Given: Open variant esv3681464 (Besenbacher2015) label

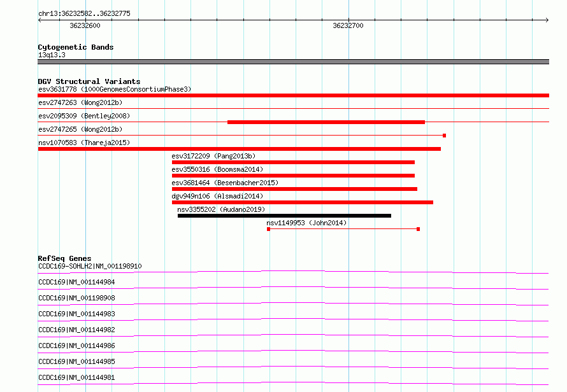Looking at the screenshot, I should 225,183.
